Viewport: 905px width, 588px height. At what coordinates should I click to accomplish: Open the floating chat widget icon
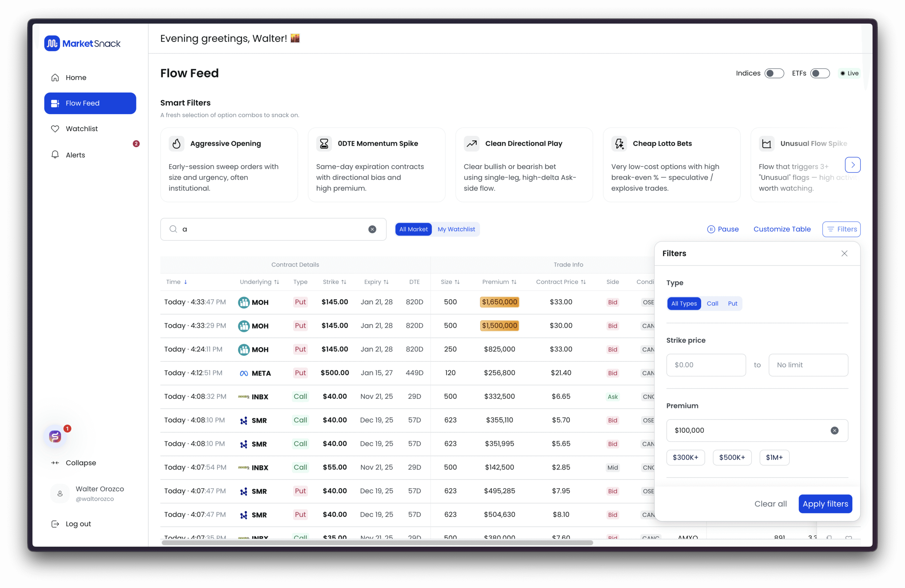[x=55, y=436]
